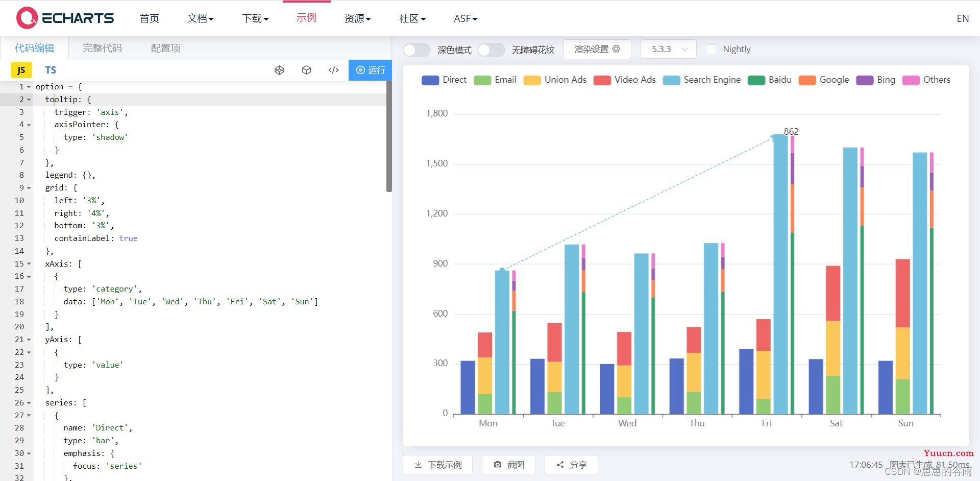Click the ECharts logo icon
This screenshot has height=481, width=980.
(x=27, y=18)
